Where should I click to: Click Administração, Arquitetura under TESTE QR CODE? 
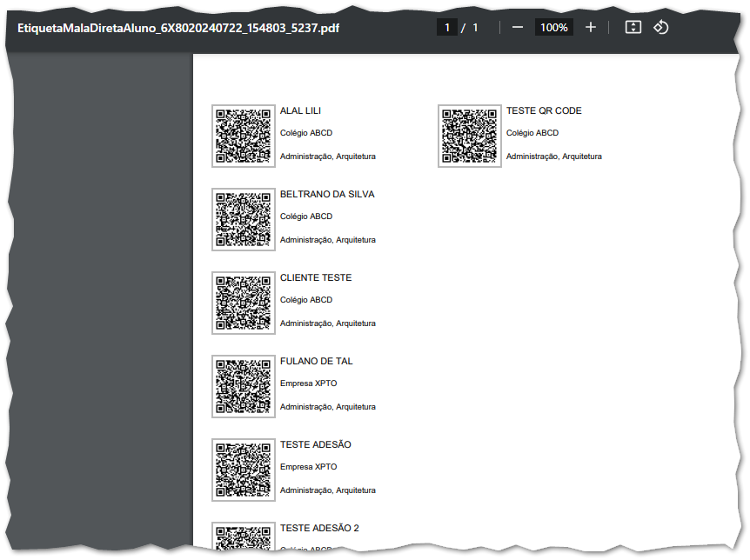(x=554, y=157)
